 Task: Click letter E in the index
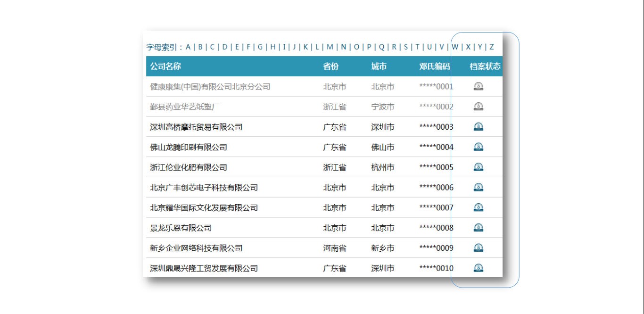coord(237,47)
